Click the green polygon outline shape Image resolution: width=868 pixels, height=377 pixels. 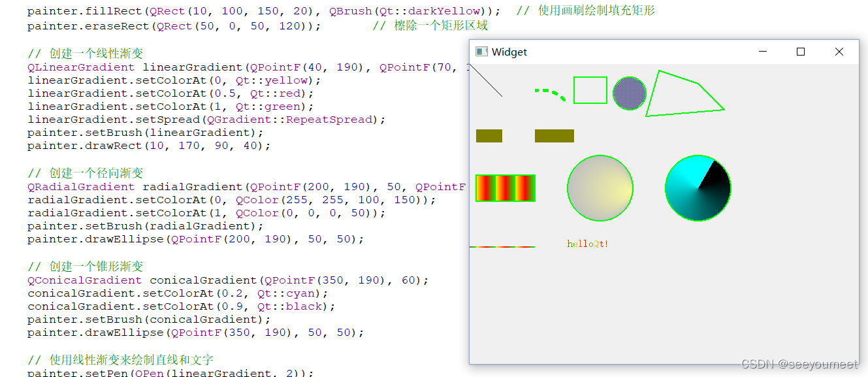(684, 93)
